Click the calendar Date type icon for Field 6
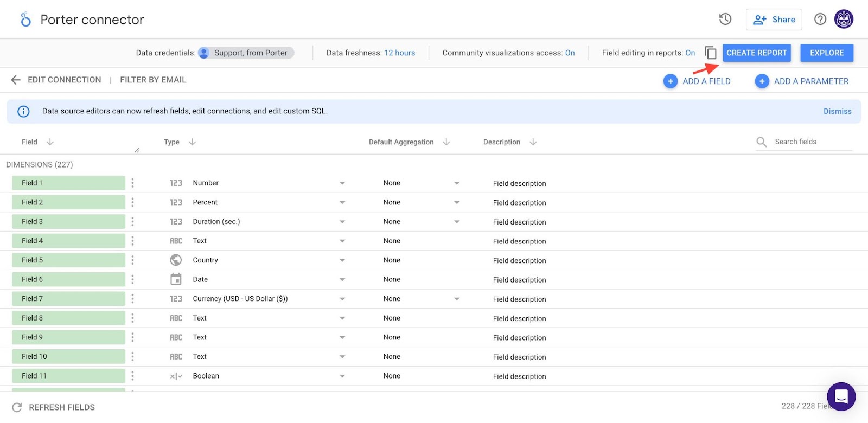 [x=176, y=279]
